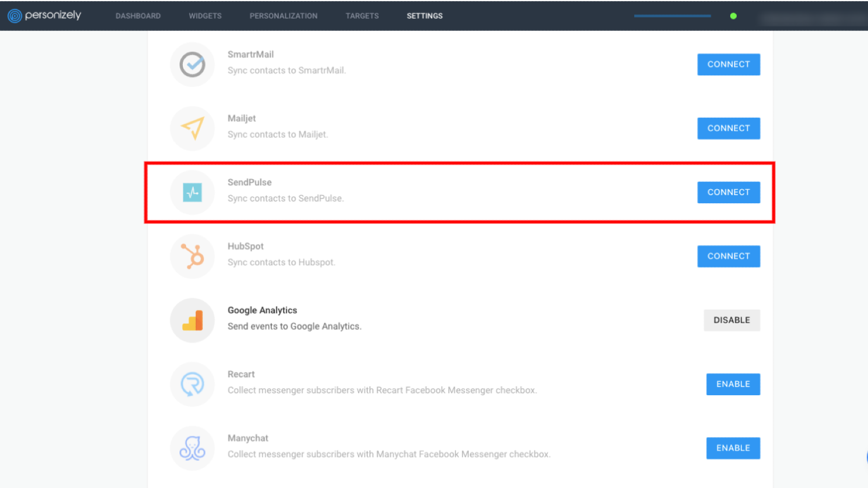The width and height of the screenshot is (868, 488).
Task: Connect the HubSpot integration
Action: click(728, 256)
